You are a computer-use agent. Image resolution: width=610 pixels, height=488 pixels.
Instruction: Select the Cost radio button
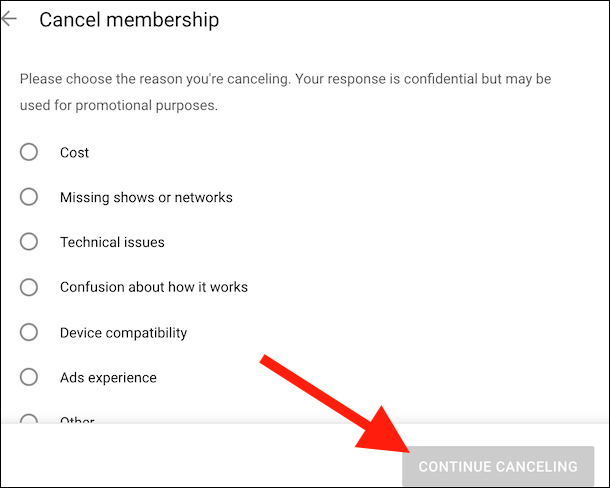tap(29, 152)
